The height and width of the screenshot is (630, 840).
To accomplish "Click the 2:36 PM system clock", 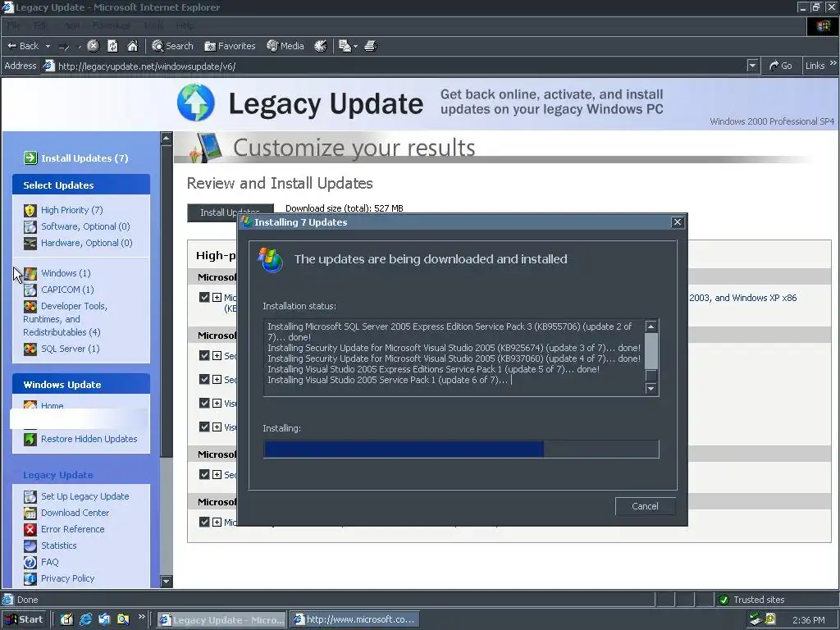I will coord(808,620).
